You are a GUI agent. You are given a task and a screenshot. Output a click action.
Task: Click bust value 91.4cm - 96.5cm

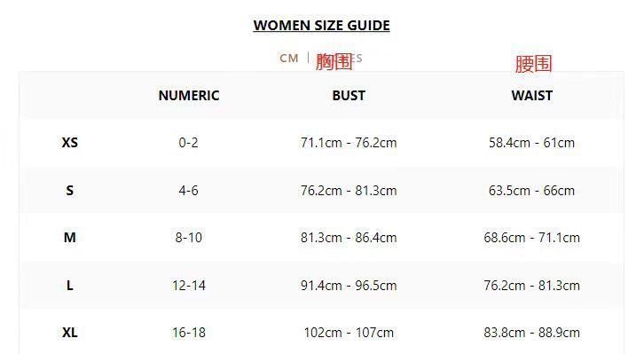349,286
